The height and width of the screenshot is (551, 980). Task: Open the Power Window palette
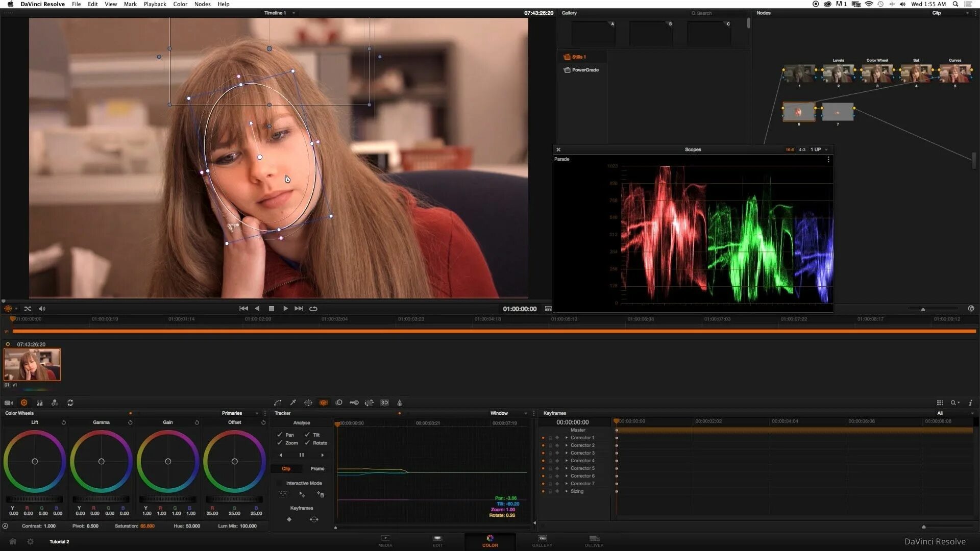(308, 403)
